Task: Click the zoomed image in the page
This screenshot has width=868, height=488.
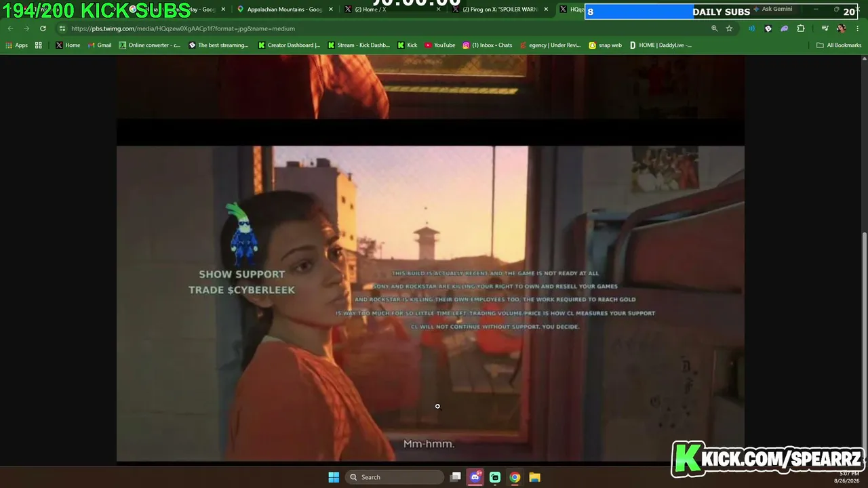Action: (431, 259)
